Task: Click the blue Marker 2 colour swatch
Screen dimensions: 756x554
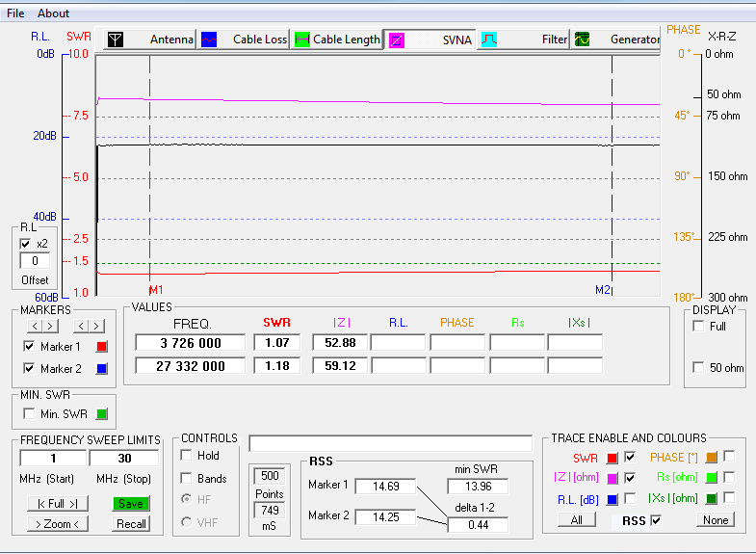Action: pos(101,368)
